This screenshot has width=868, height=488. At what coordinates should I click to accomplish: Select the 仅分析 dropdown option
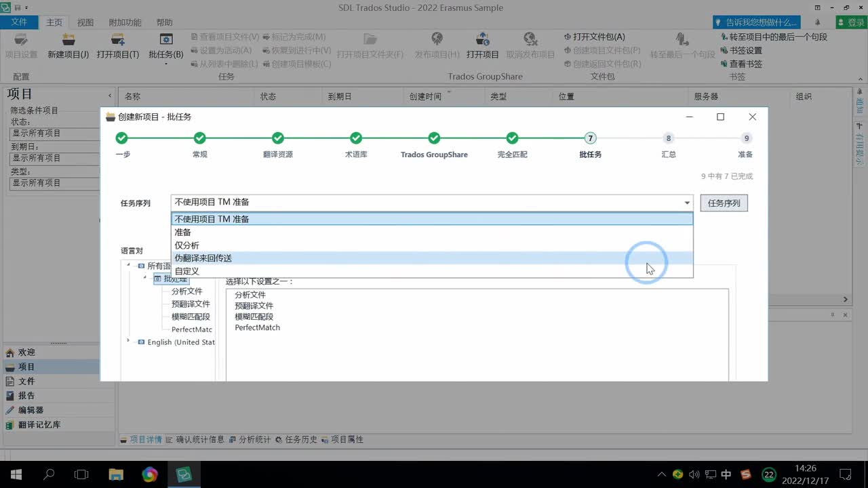click(x=432, y=245)
